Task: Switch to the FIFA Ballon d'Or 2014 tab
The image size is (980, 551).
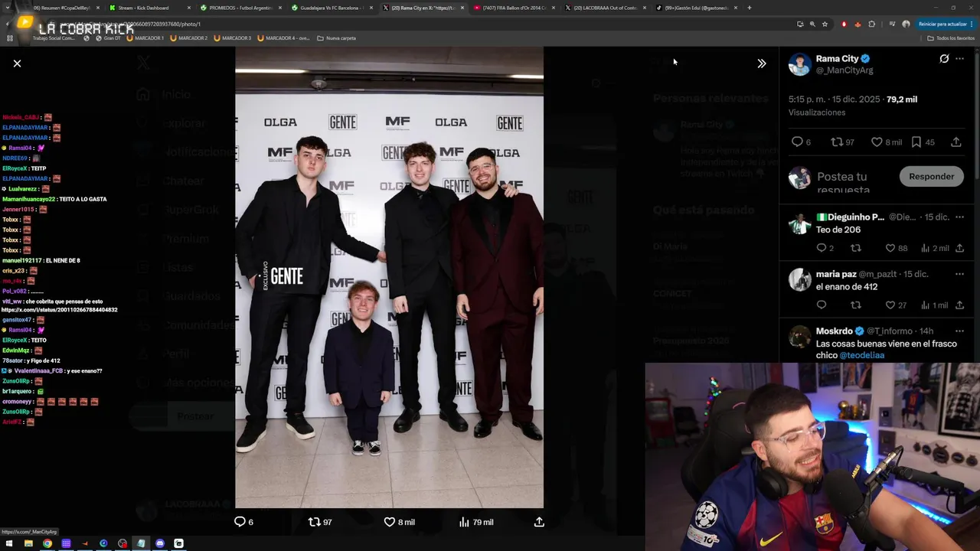Action: 514,8
